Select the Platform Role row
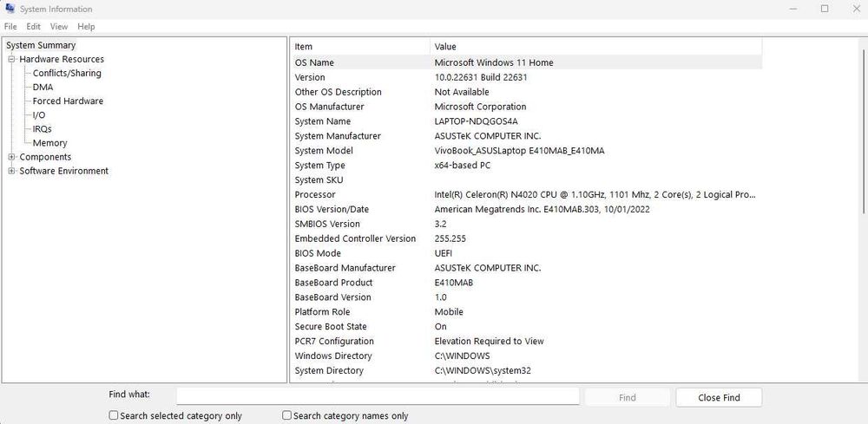The width and height of the screenshot is (868, 424). click(x=527, y=312)
